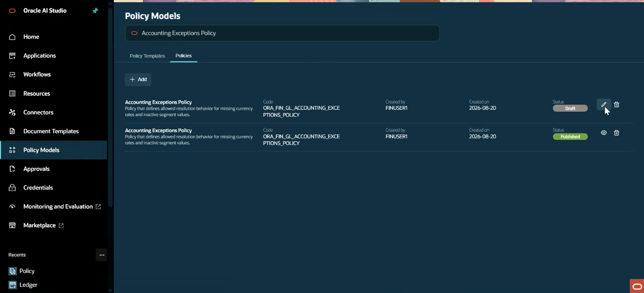Click FINUSER1 in the Draft row

(396, 108)
